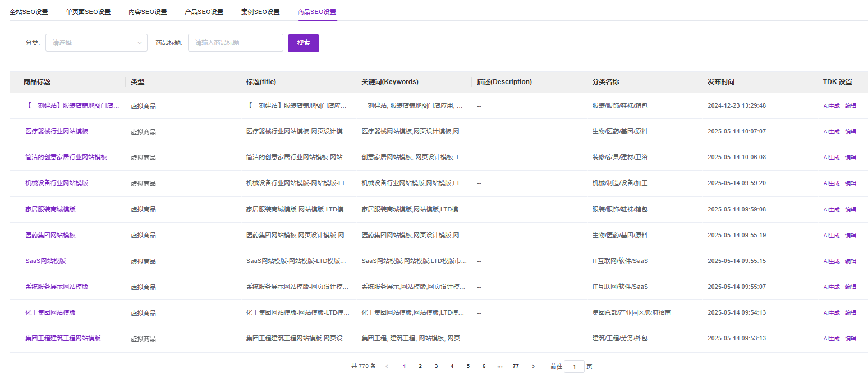This screenshot has height=378, width=868.
Task: Open the 简洁的创意家居行业网站模板 product link
Action: pyautogui.click(x=66, y=158)
